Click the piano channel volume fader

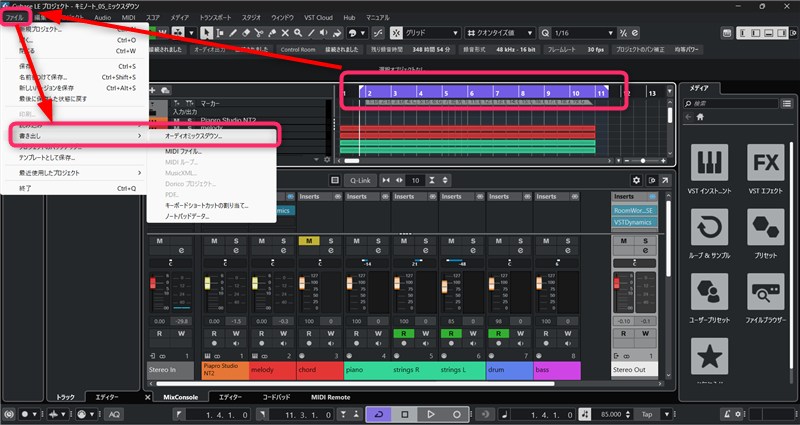coord(349,283)
